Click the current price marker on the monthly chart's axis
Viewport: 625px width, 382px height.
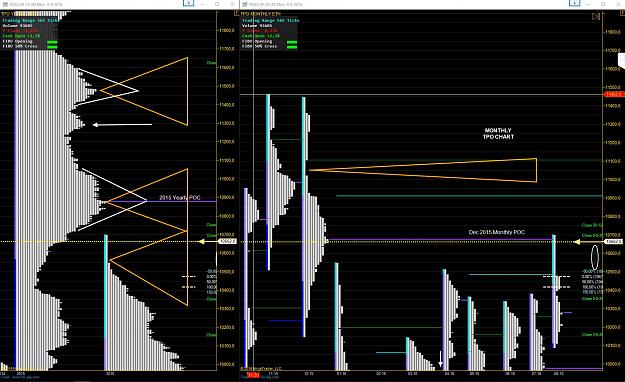614,242
